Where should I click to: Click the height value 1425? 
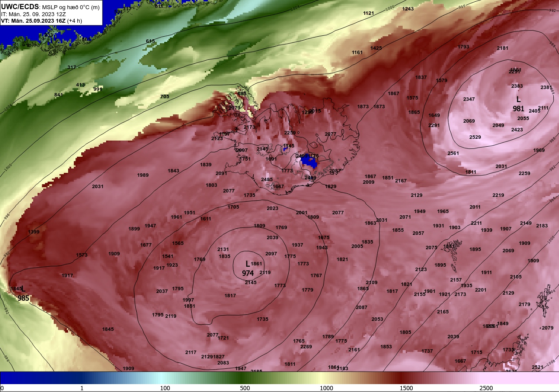(376, 48)
